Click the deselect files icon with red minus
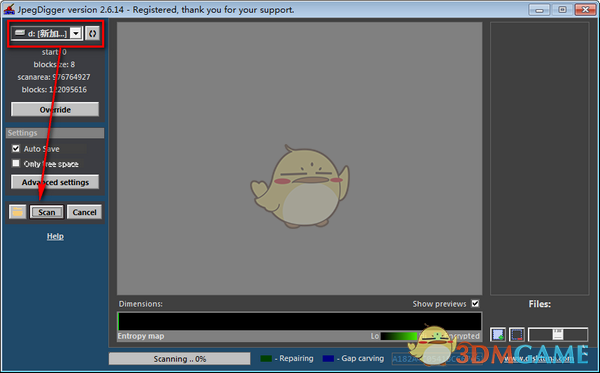Viewport: 600px width, 373px height. [517, 335]
